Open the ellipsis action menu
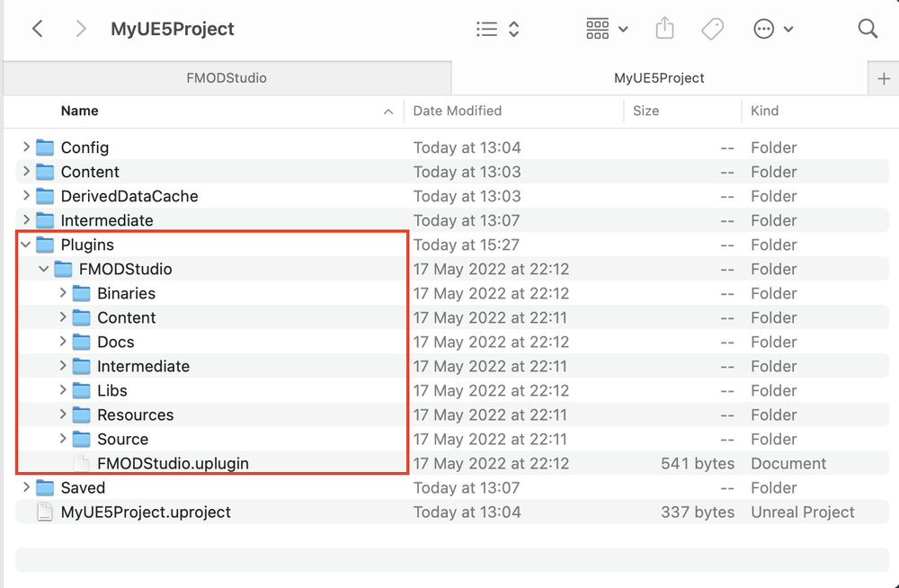The height and width of the screenshot is (588, 899). pyautogui.click(x=773, y=29)
